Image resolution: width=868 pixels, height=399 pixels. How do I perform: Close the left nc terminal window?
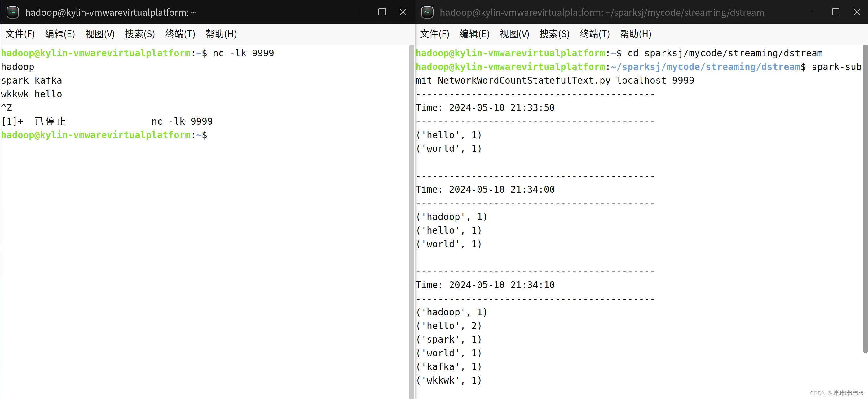coord(403,12)
